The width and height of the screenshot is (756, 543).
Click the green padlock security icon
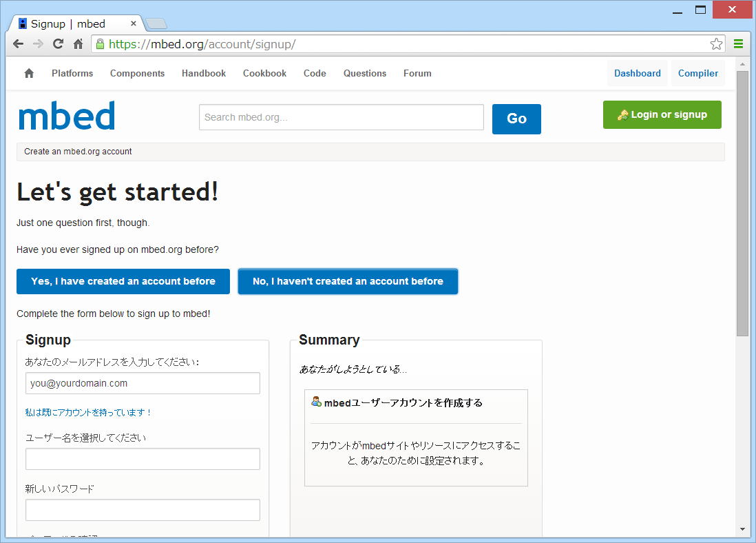100,44
